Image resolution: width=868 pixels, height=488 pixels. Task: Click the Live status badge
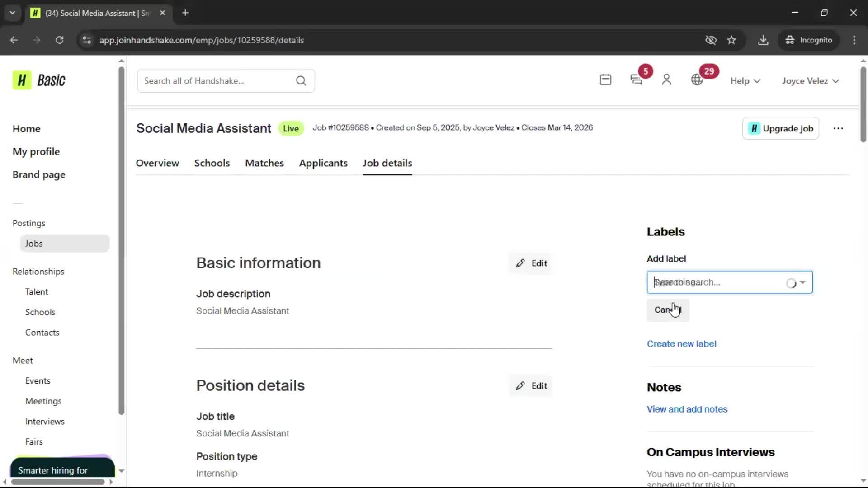tap(291, 129)
